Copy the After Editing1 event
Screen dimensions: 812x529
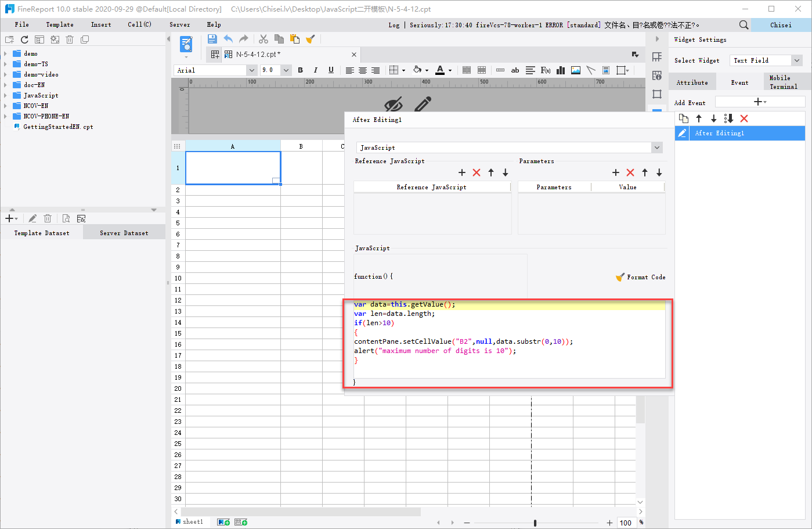coord(683,118)
